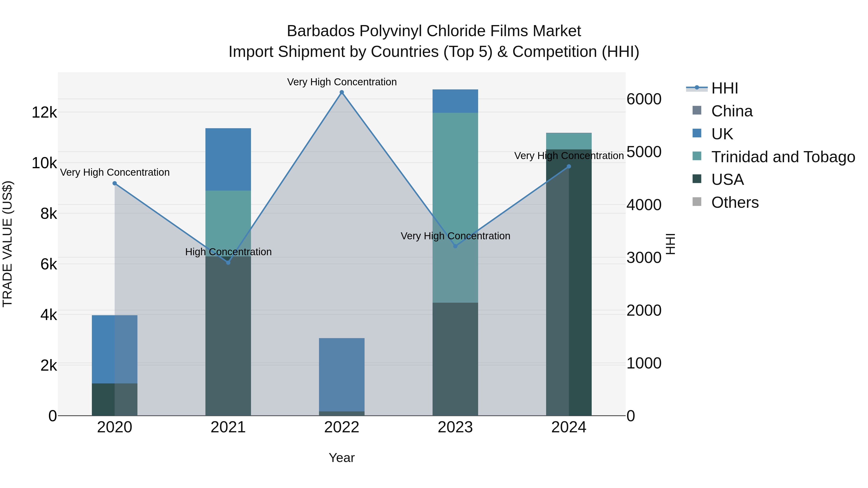Click the 2021 HHI data point
Screen dimensions: 868x488
point(228,263)
